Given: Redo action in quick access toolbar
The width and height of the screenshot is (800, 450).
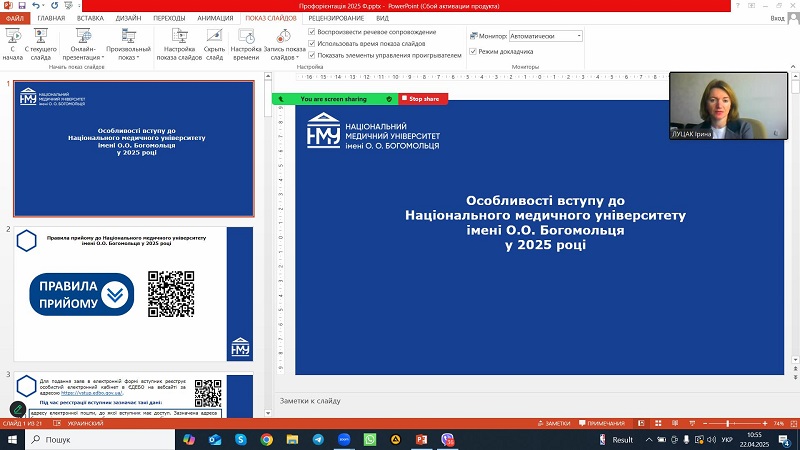Looking at the screenshot, I should coord(54,6).
